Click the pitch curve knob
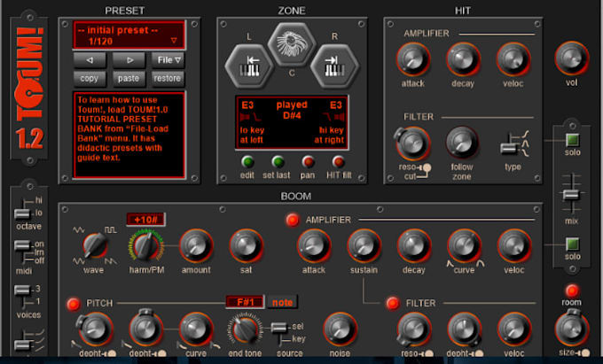The width and height of the screenshot is (603, 364). point(196,329)
